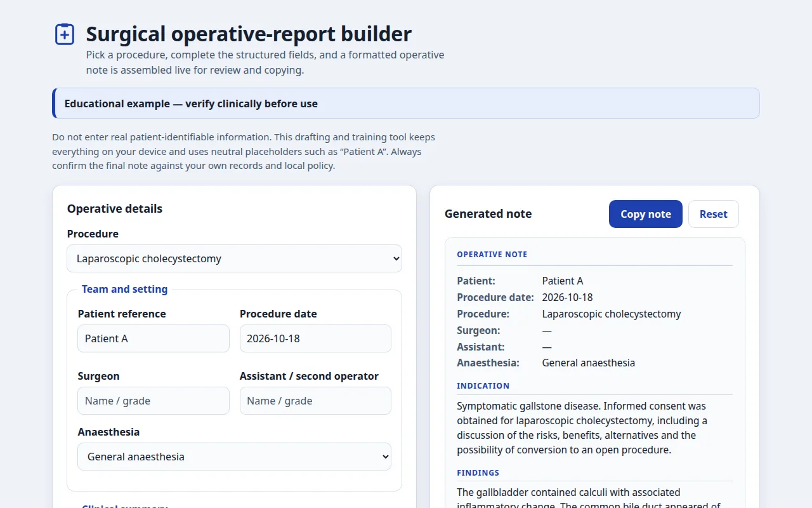
Task: Click the 'Generated note' heading
Action: tap(488, 214)
